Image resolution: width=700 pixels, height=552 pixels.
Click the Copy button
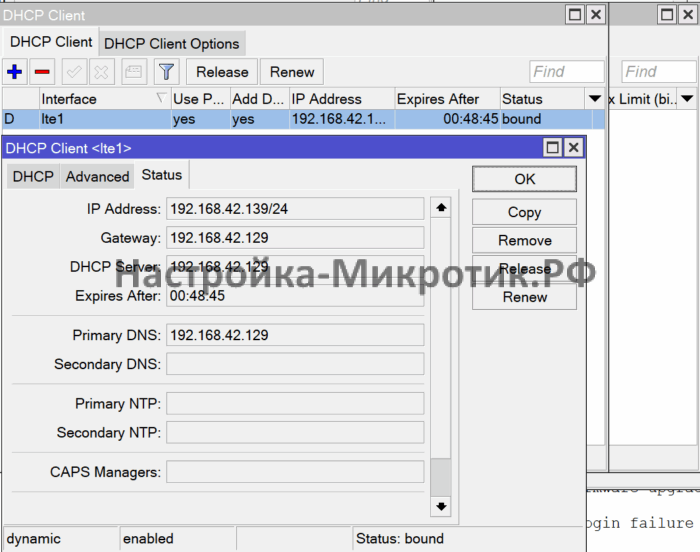pyautogui.click(x=524, y=212)
